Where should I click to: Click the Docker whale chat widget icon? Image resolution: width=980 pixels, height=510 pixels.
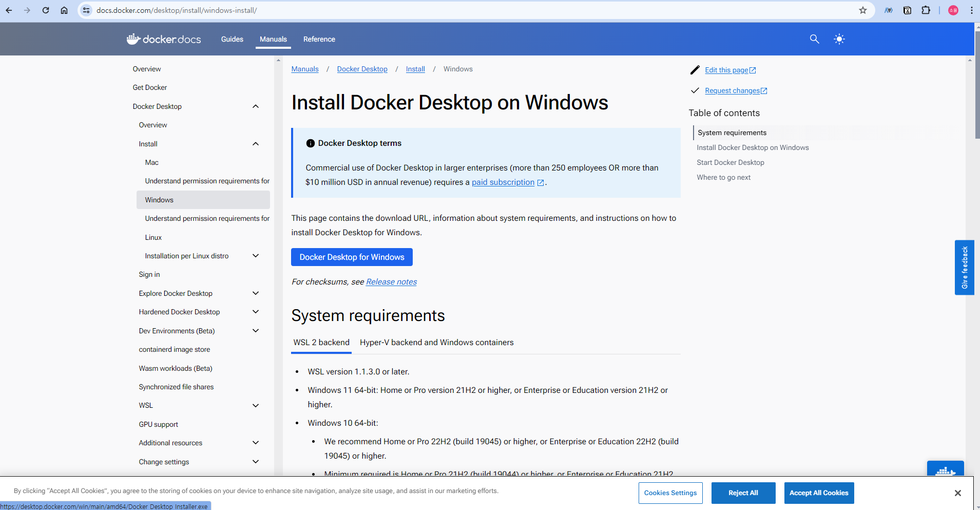[946, 469]
